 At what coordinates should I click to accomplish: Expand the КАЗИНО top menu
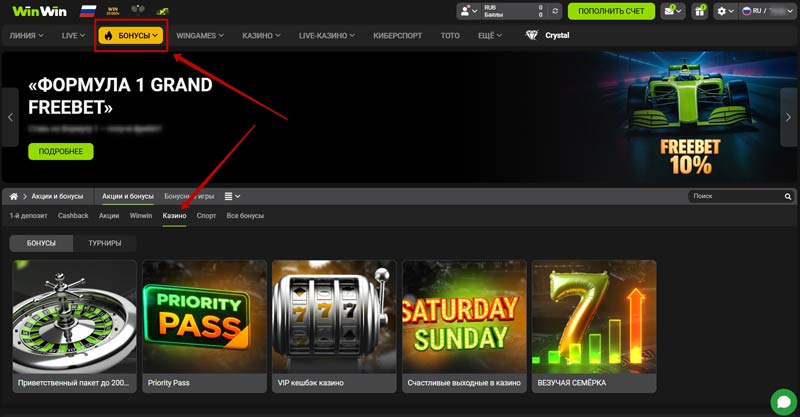tap(261, 36)
